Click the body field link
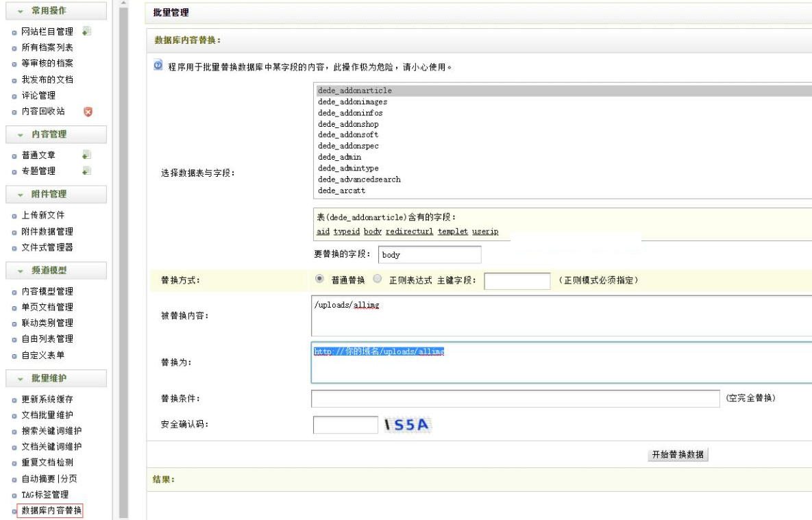The image size is (812, 520). point(372,232)
